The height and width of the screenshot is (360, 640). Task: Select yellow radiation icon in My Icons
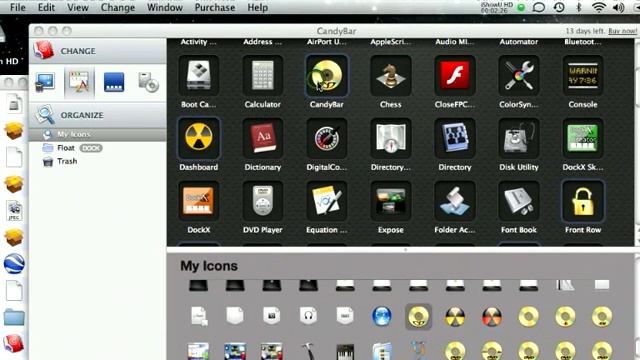click(455, 316)
